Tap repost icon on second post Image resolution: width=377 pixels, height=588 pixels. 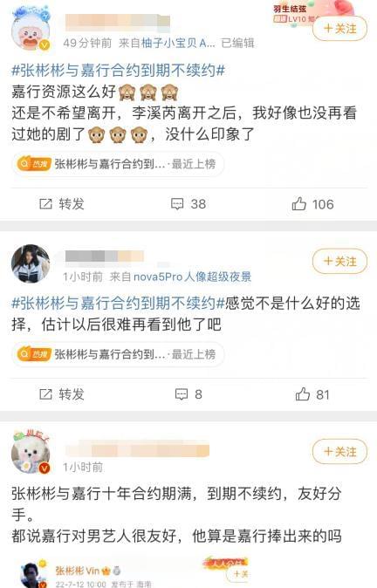(x=45, y=394)
